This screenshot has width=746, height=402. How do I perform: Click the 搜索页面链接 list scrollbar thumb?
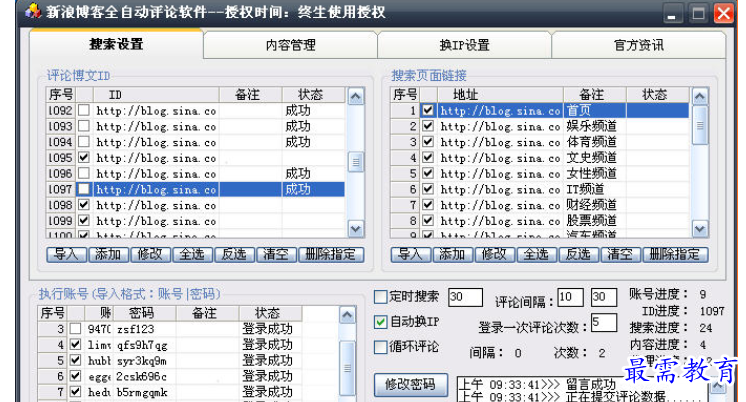tap(699, 125)
